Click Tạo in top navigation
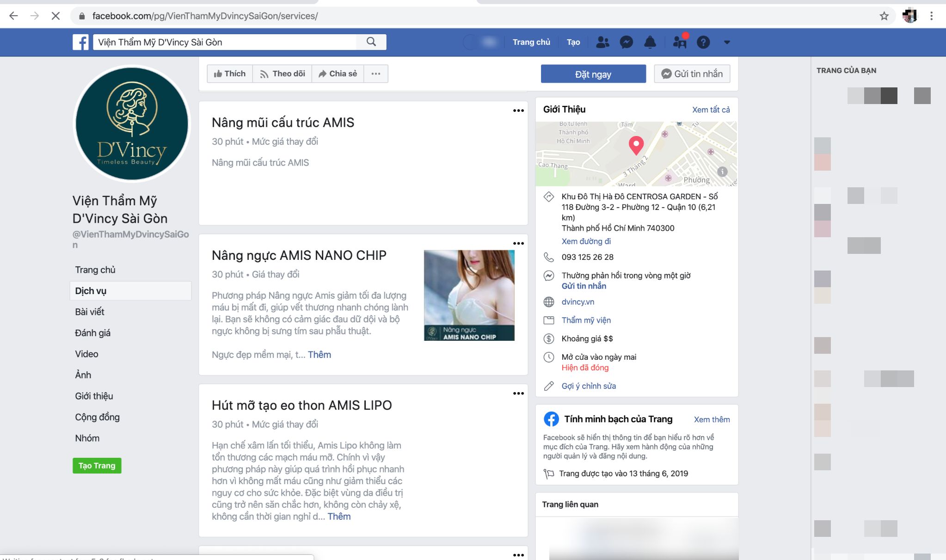The image size is (946, 560). [573, 42]
